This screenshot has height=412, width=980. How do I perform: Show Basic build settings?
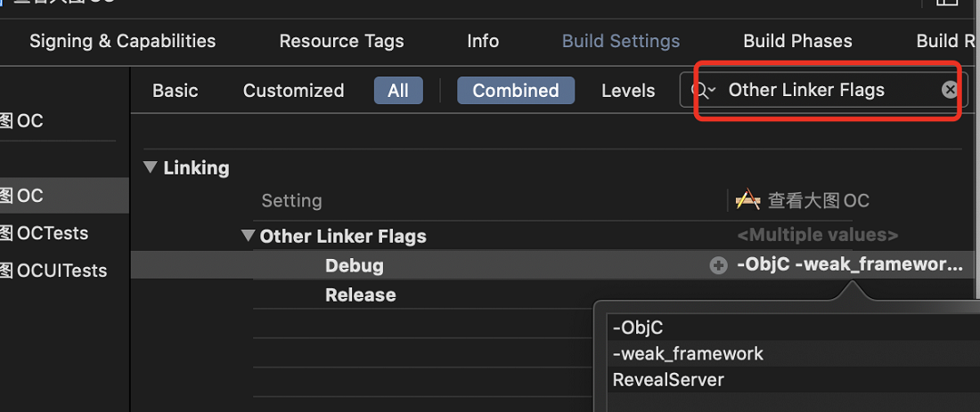click(x=175, y=91)
